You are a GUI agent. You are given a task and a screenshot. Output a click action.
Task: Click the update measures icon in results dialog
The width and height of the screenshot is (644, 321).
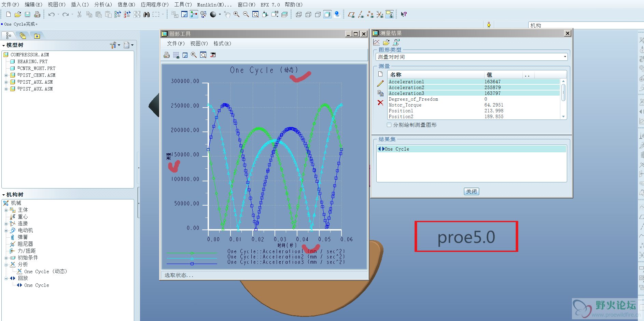pos(396,42)
